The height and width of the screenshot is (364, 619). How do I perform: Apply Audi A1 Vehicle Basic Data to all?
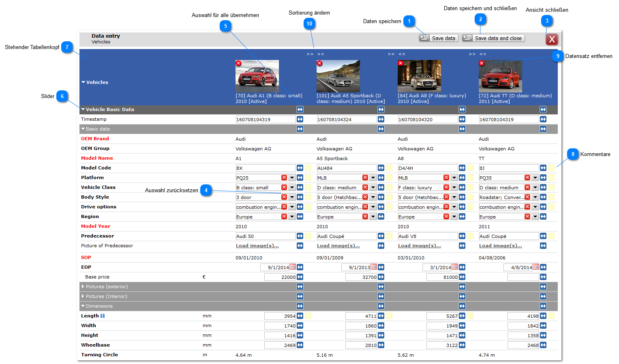tap(300, 109)
